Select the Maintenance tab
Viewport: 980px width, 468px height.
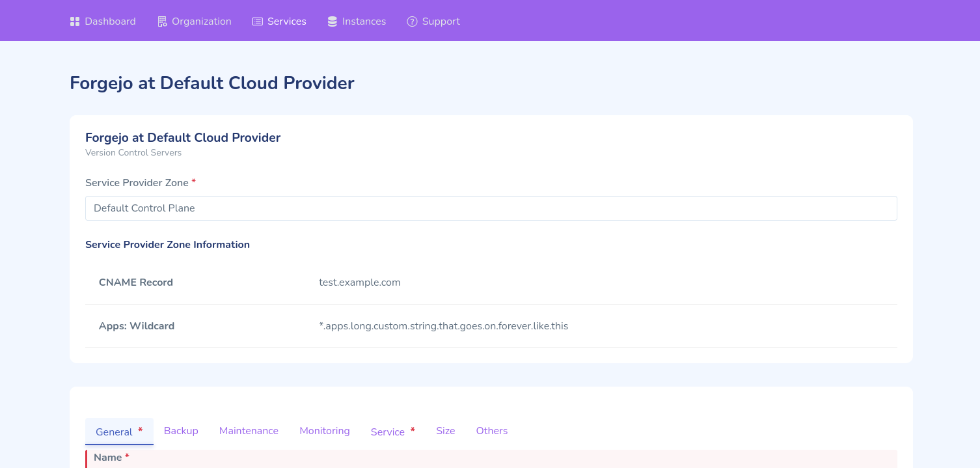point(249,431)
